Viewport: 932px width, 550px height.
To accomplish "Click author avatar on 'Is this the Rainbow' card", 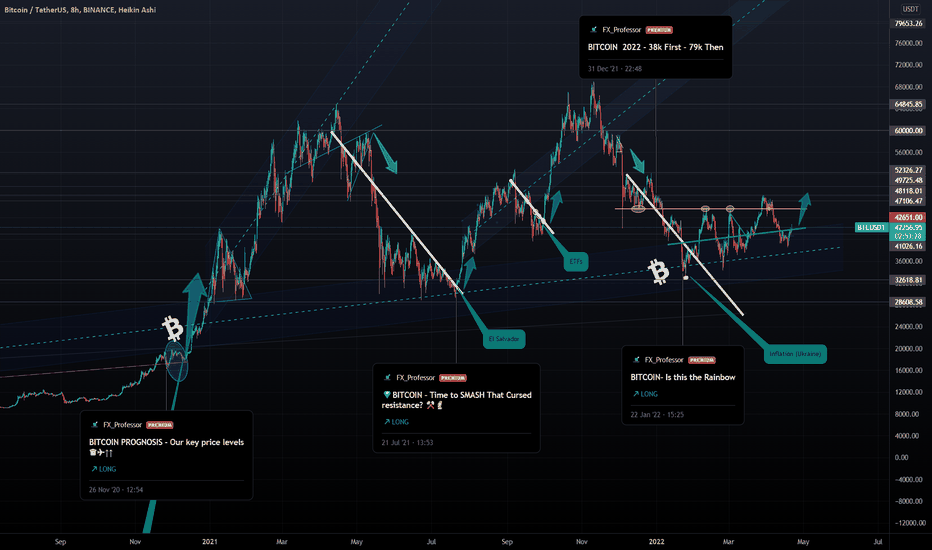I will [637, 360].
